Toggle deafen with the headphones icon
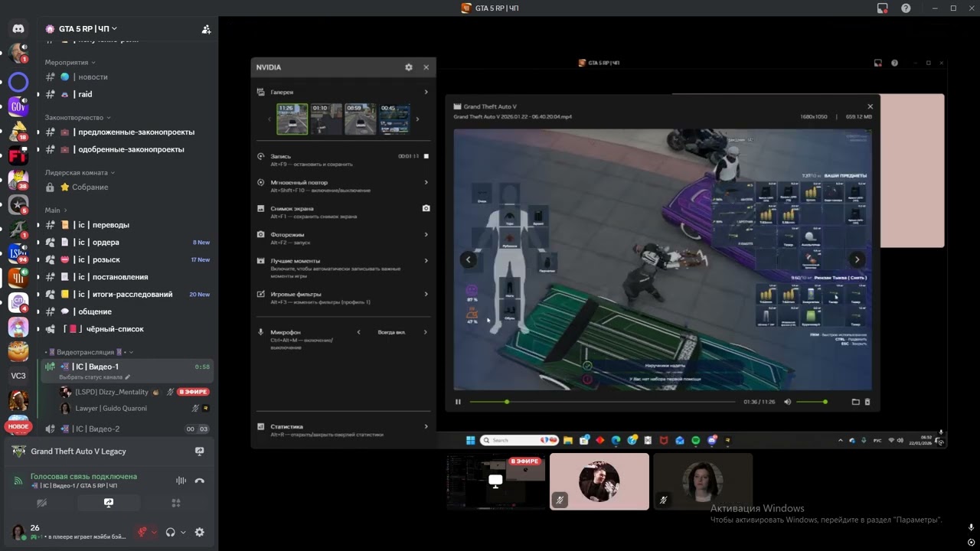980x551 pixels. 171,532
